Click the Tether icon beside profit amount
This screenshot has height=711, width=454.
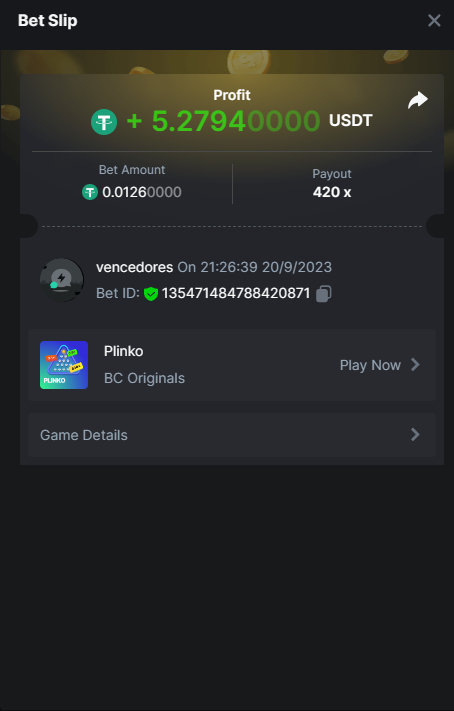pyautogui.click(x=104, y=122)
